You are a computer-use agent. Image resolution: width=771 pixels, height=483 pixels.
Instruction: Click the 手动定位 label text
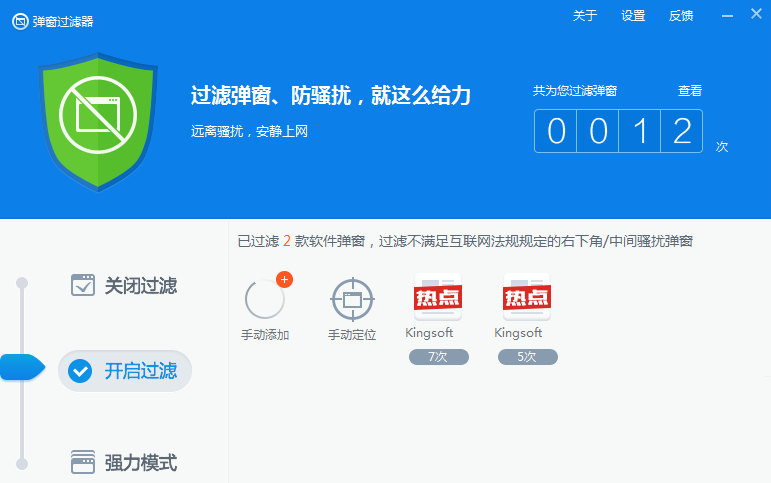tap(352, 335)
